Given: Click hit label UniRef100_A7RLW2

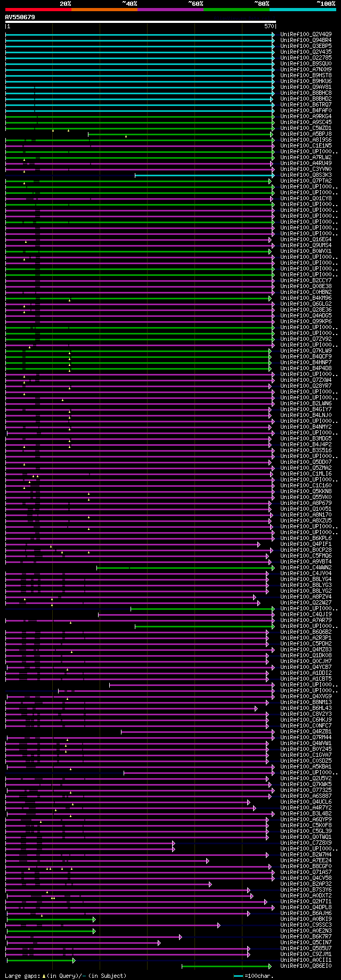Looking at the screenshot, I should 306,157.
